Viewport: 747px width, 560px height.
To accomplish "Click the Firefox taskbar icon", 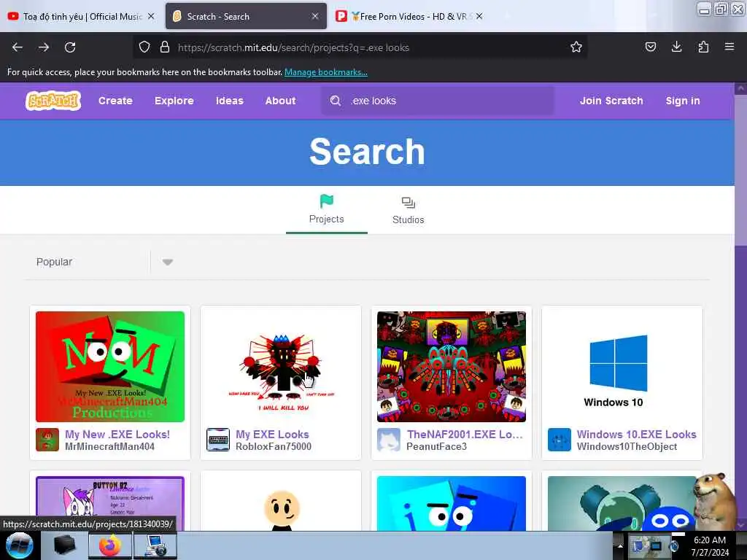I will (x=110, y=545).
